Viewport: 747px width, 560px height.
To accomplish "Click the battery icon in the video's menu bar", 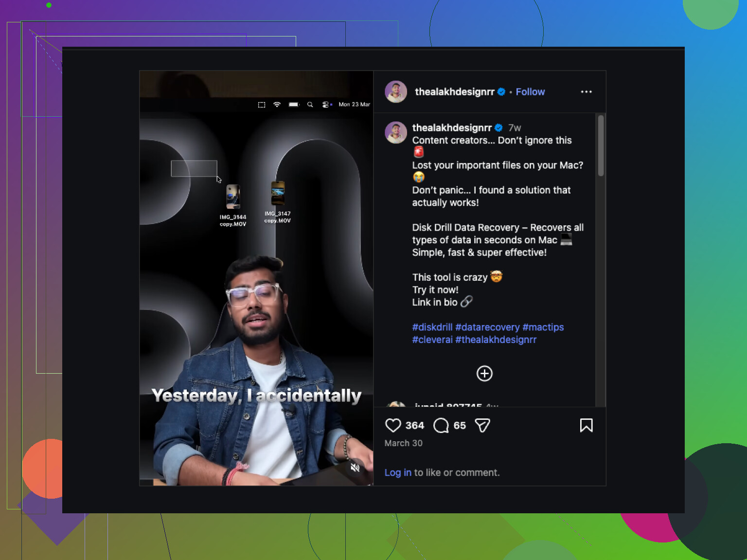I will 294,105.
